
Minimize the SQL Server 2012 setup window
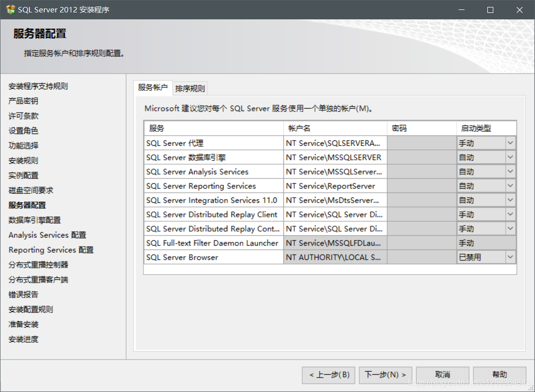(x=462, y=10)
